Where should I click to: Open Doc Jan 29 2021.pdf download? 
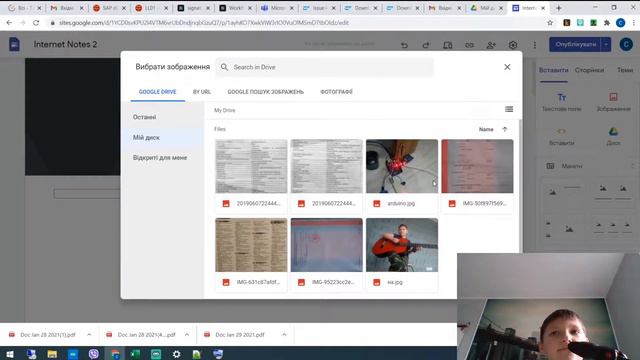pyautogui.click(x=235, y=335)
